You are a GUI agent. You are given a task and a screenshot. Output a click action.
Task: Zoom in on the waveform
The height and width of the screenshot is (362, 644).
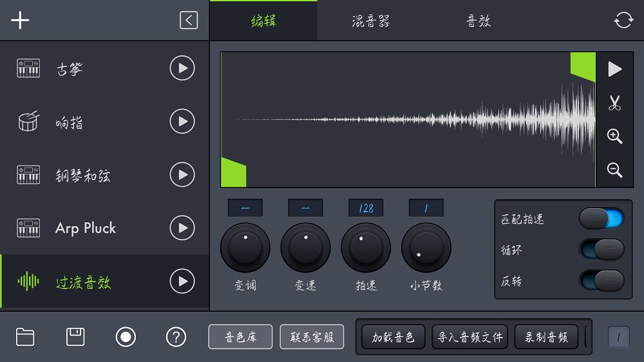pyautogui.click(x=615, y=136)
